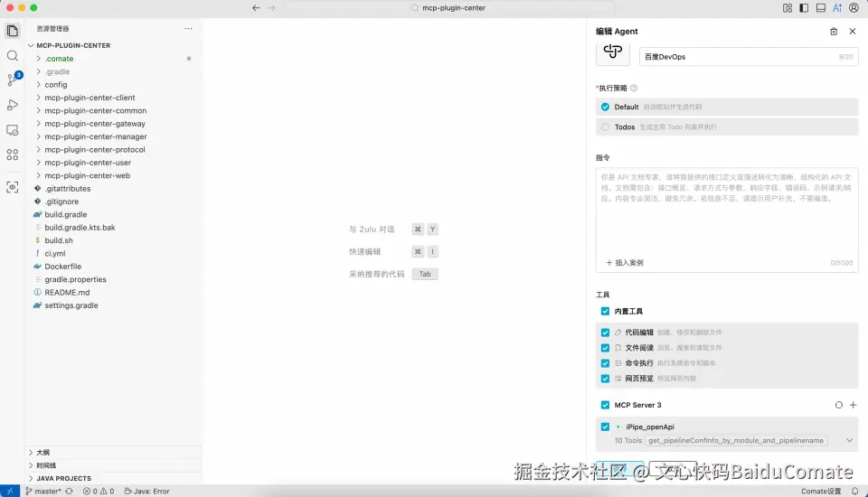This screenshot has height=497, width=868.
Task: Open the Explorer view in activity bar
Action: 12,31
